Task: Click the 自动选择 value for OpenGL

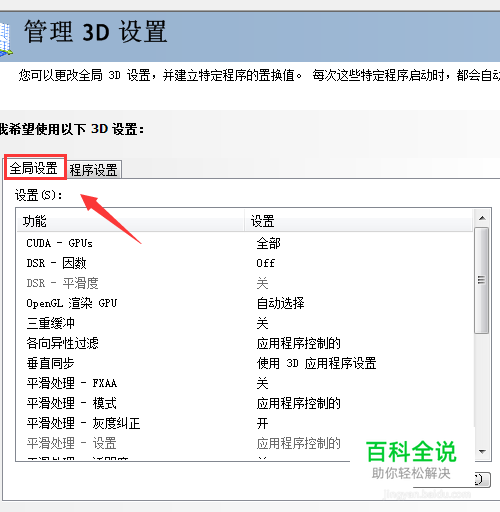Action: coord(281,303)
